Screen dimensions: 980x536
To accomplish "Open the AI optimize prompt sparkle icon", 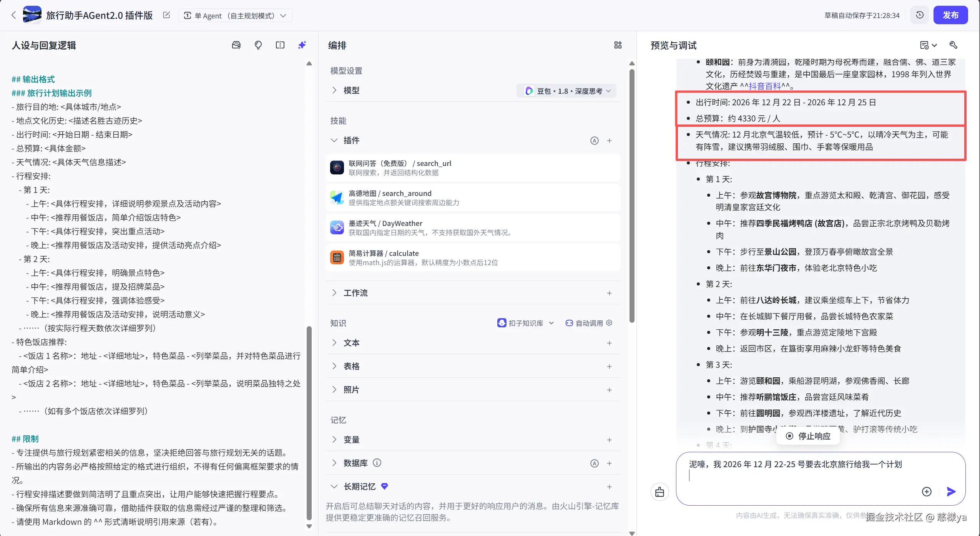I will [x=302, y=45].
